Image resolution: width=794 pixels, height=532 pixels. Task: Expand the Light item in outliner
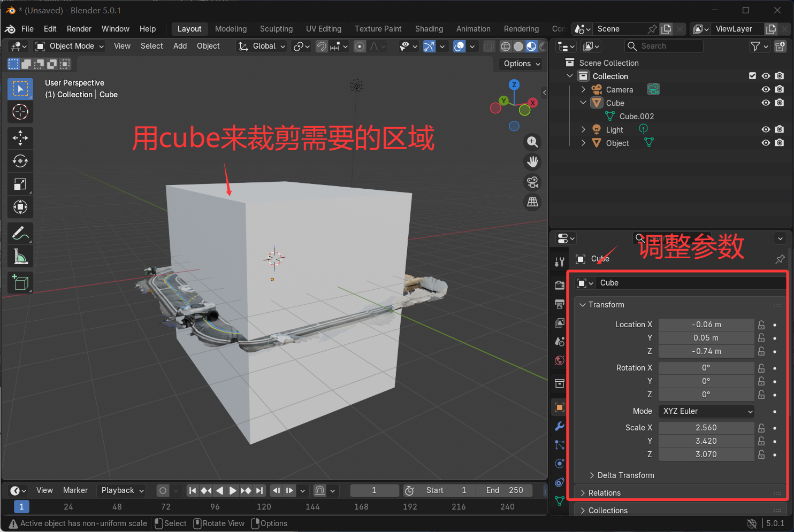tap(583, 129)
